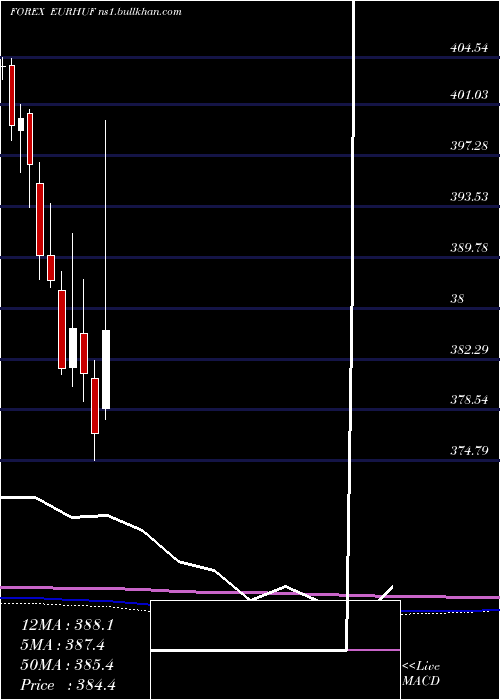500x700 pixels.
Task: Click the Price : 384.4 readout
Action: 68,685
